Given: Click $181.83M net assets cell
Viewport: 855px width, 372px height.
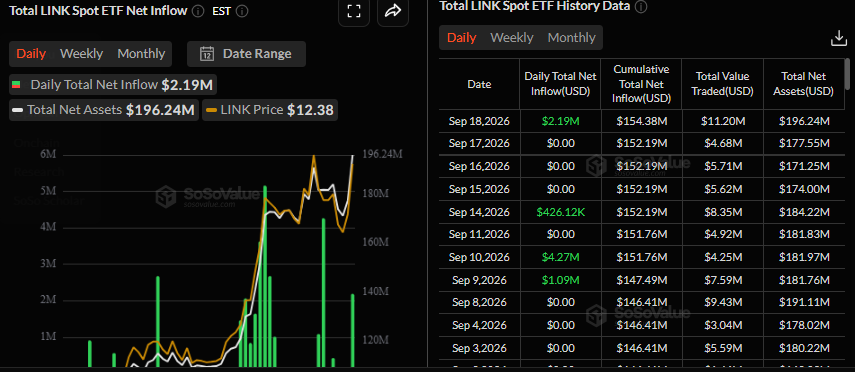Looking at the screenshot, I should 804,235.
